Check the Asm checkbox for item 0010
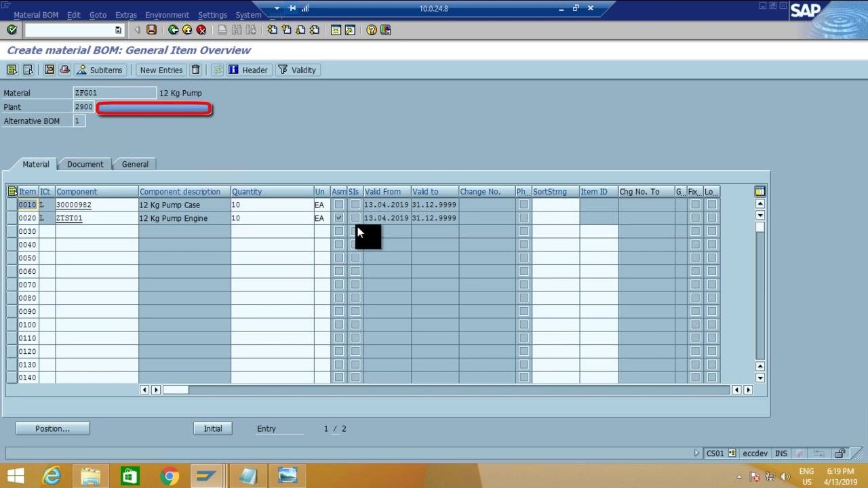 [x=338, y=204]
